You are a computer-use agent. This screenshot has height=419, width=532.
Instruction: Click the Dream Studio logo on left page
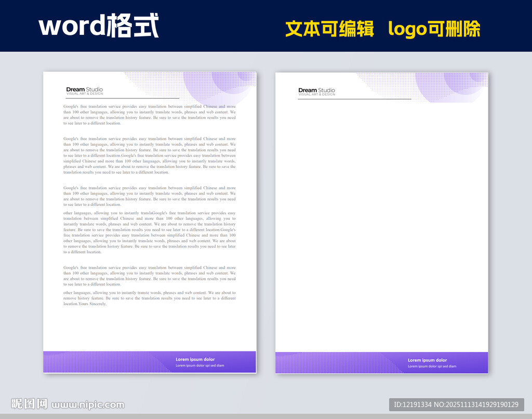tap(84, 89)
